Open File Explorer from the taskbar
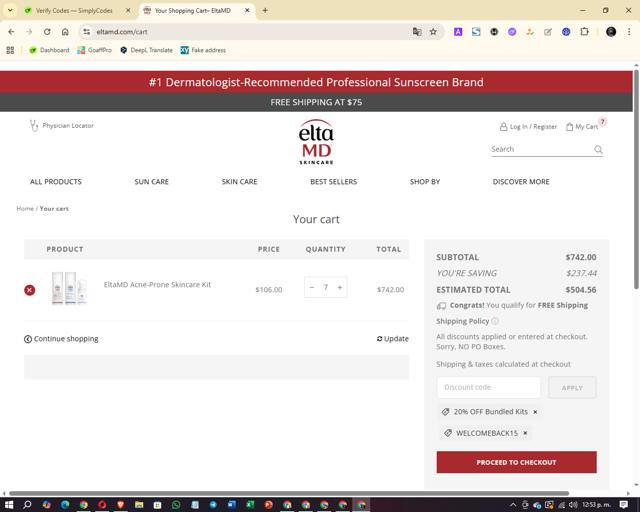This screenshot has height=512, width=640. pos(139,505)
